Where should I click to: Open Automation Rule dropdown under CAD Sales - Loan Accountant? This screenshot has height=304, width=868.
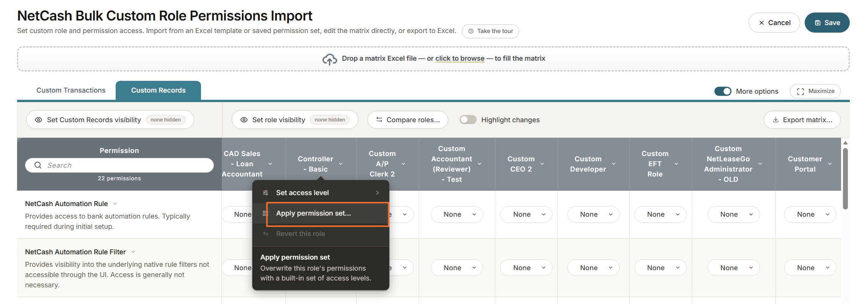pos(237,214)
